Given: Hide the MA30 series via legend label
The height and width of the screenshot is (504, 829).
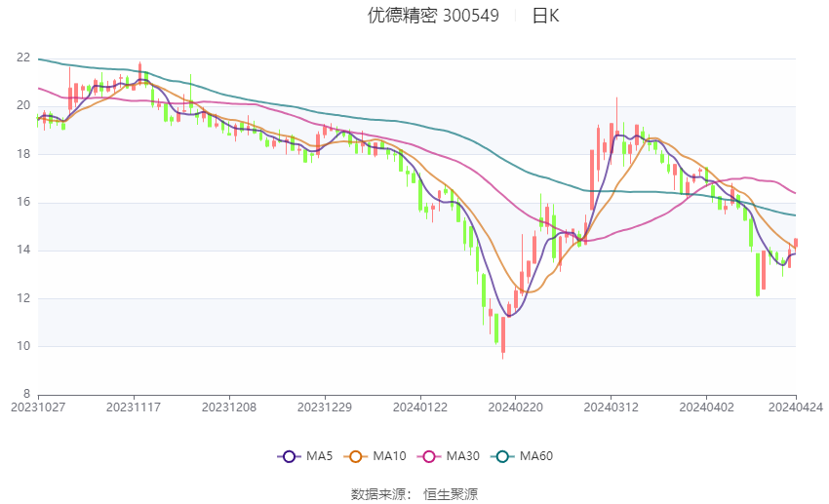Looking at the screenshot, I should coord(462,456).
